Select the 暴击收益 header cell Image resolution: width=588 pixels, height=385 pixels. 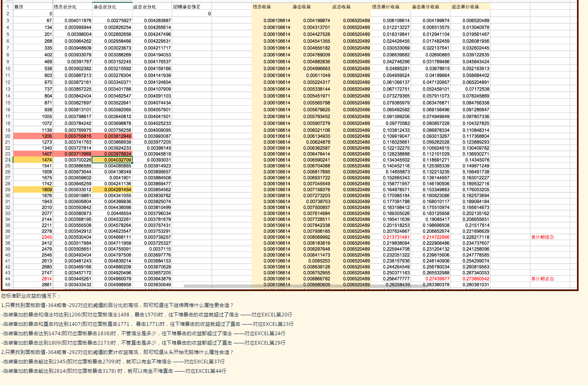point(311,7)
